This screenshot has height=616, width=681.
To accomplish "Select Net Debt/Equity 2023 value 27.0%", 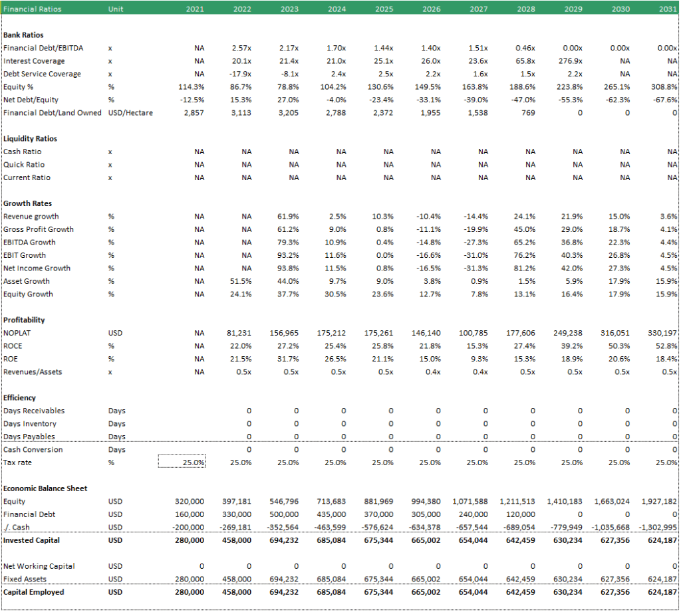I will click(288, 100).
